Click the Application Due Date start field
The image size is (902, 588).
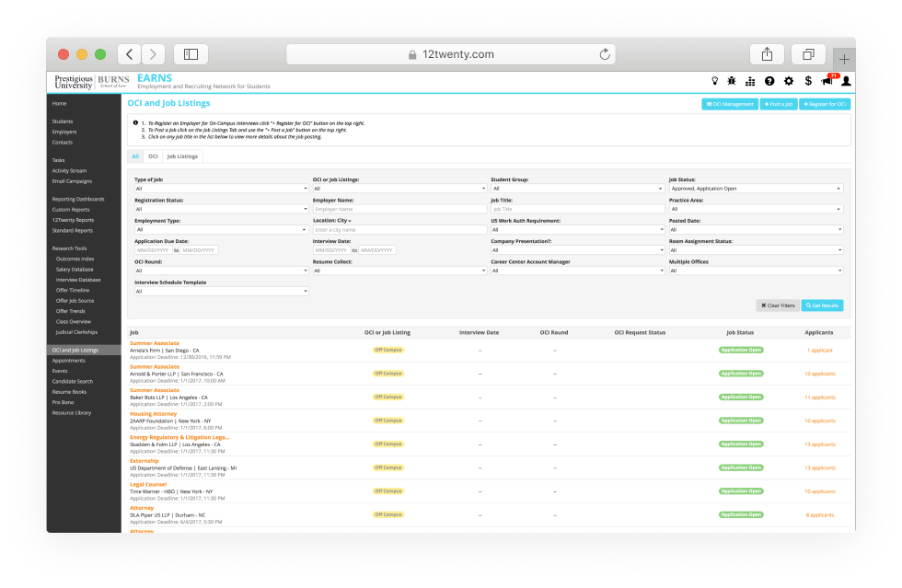(x=153, y=250)
